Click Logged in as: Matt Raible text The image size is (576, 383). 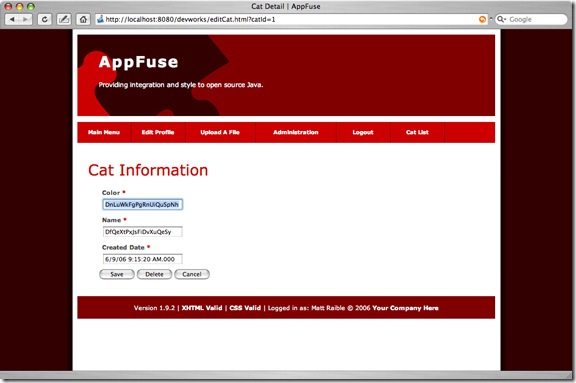pos(306,308)
